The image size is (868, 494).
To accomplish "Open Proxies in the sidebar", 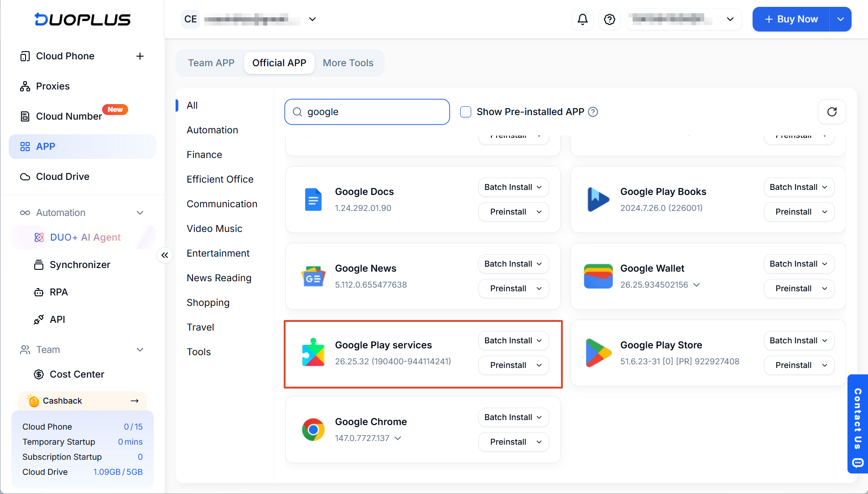I will click(x=82, y=86).
